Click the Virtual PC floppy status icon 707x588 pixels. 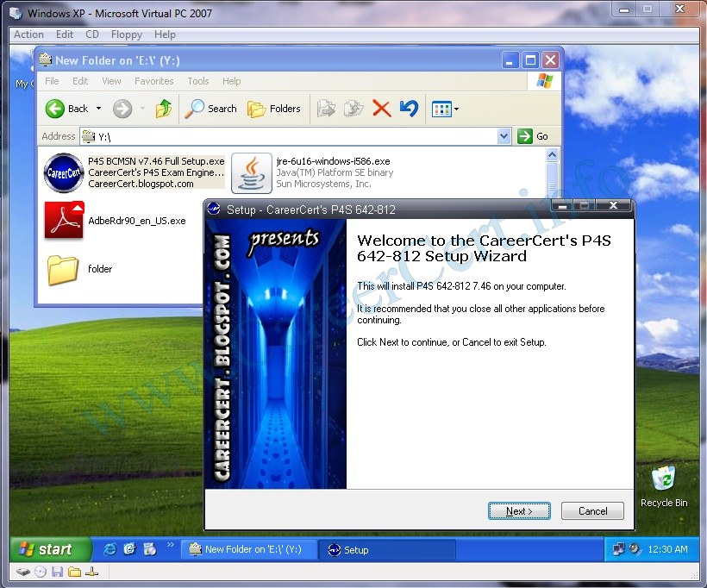[x=57, y=572]
